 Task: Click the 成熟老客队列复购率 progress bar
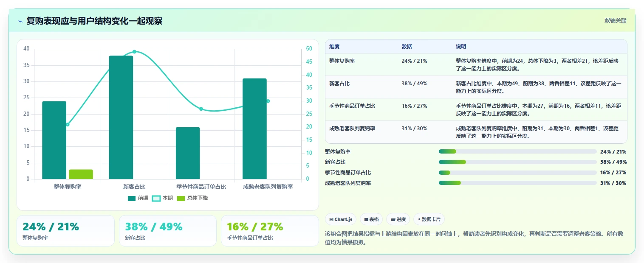(x=518, y=183)
